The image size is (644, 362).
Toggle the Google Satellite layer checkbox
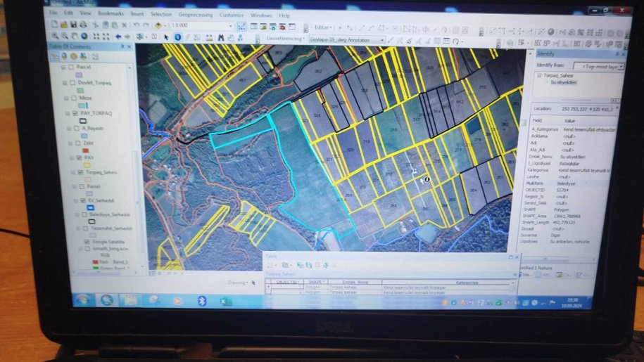coord(87,240)
